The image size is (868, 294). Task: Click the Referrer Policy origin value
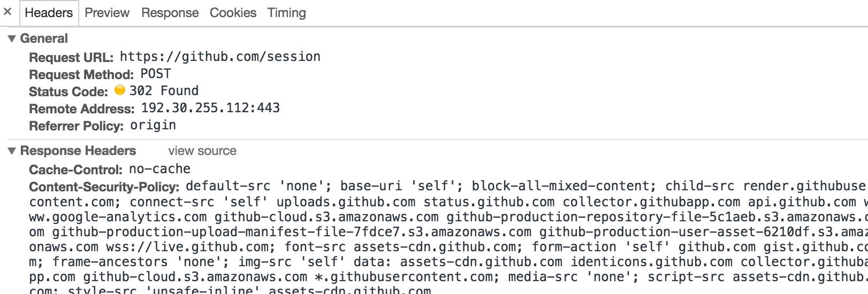153,125
